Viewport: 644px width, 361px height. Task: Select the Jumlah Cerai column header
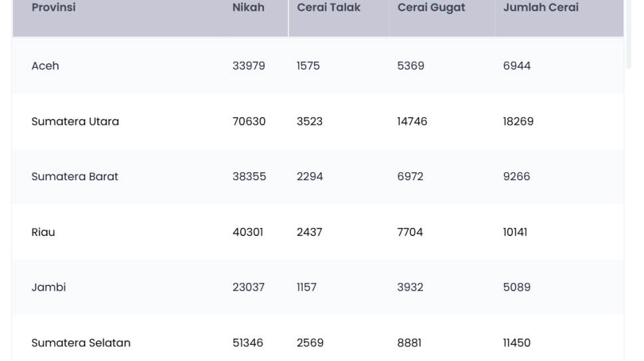[541, 8]
